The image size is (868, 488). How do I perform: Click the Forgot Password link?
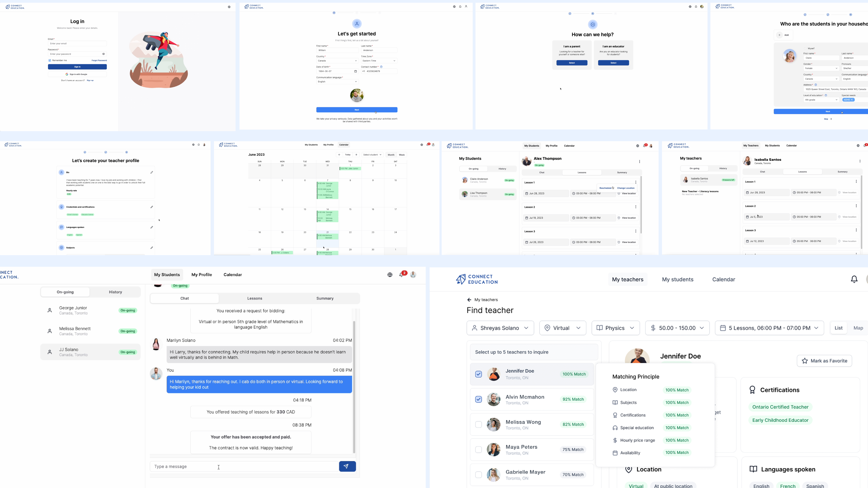click(99, 60)
